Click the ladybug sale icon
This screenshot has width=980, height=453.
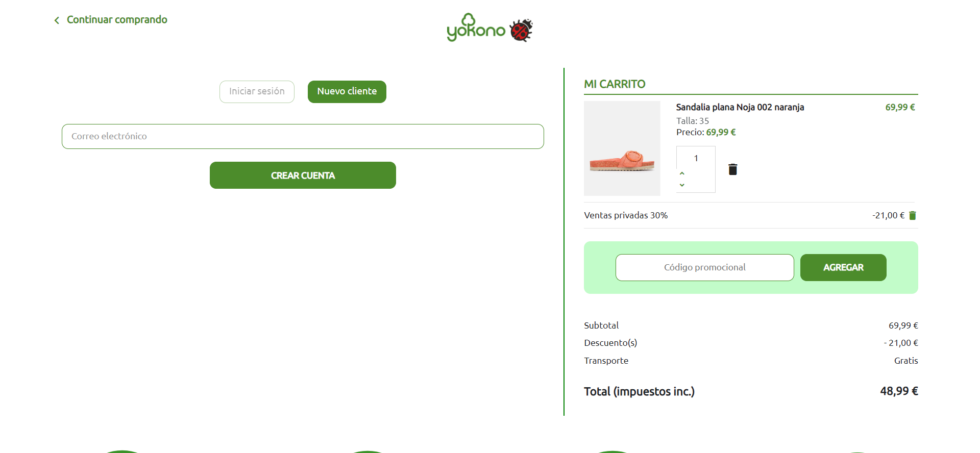click(x=521, y=30)
